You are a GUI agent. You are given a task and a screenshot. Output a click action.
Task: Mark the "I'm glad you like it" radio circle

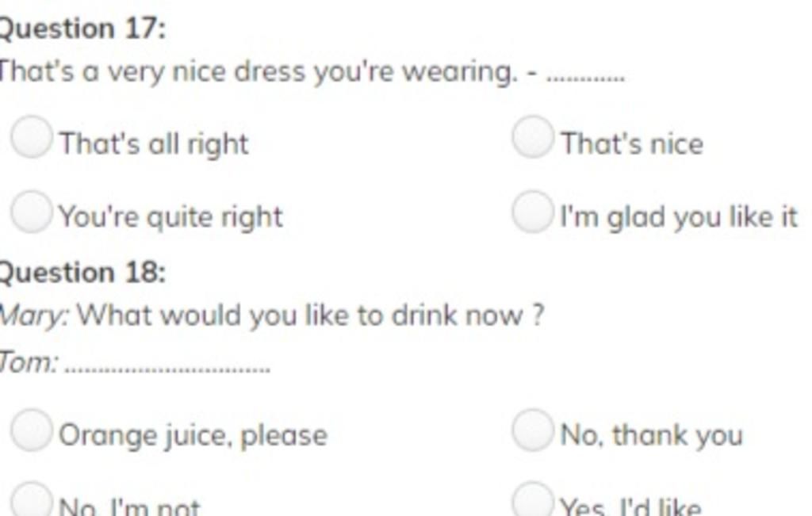[x=532, y=211]
